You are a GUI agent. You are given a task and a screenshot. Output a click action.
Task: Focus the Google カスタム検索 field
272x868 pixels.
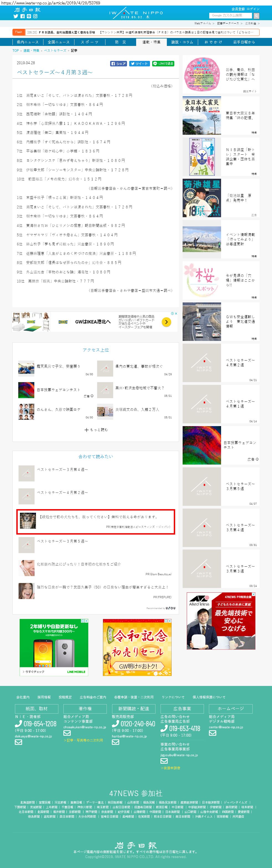(x=230, y=15)
